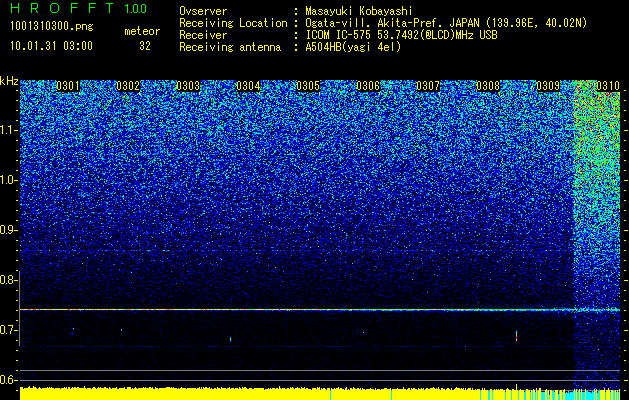Viewport: 629px width, 400px height.
Task: Click the 0305 time marker
Action: (x=308, y=86)
